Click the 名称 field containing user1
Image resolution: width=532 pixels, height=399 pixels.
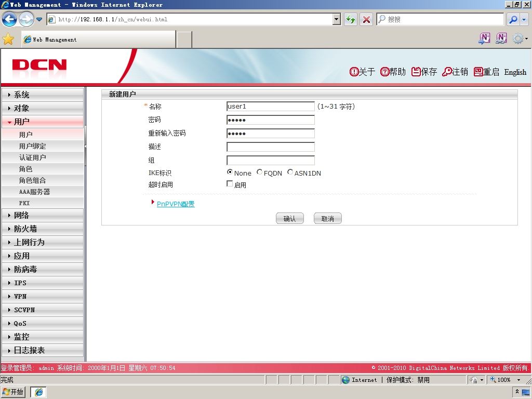tap(270, 107)
